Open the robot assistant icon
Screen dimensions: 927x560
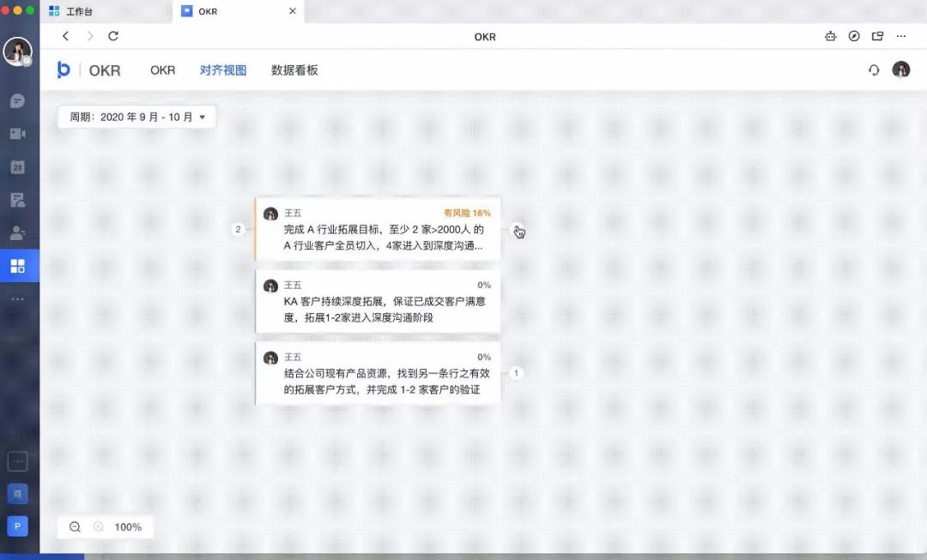point(831,36)
